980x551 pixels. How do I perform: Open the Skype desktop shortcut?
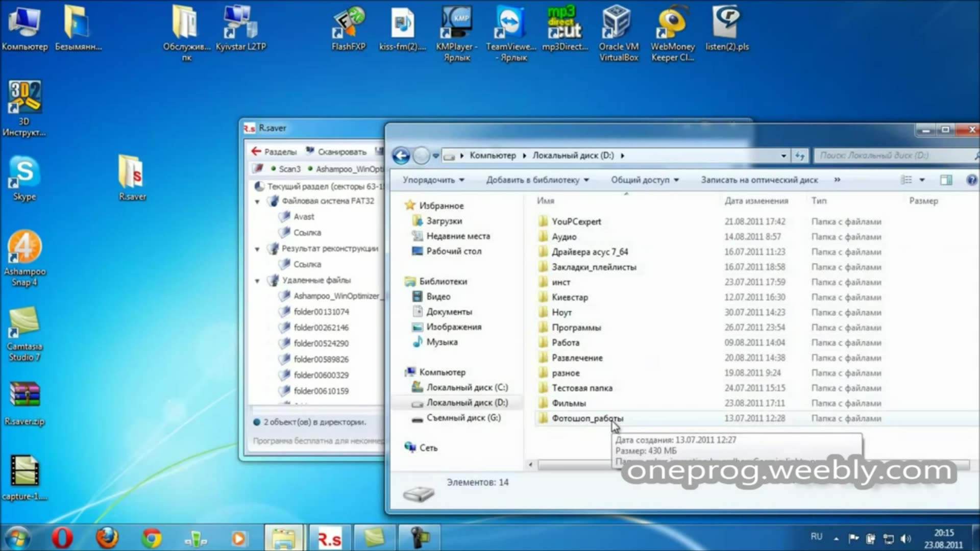pos(24,179)
